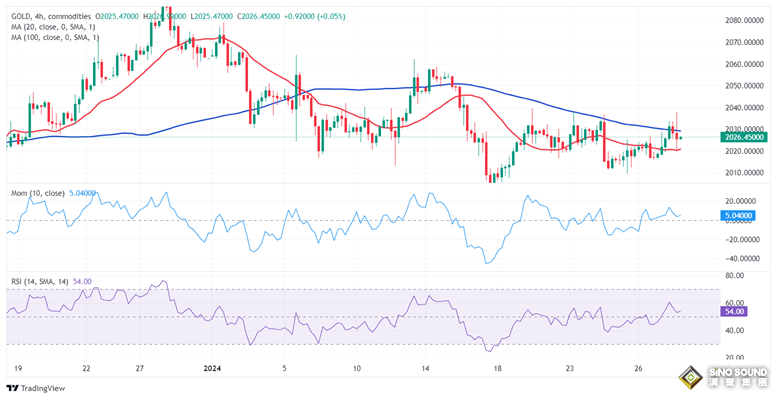Image resolution: width=777 pixels, height=399 pixels.
Task: Click the 14 date marker on time axis
Action: coord(424,369)
